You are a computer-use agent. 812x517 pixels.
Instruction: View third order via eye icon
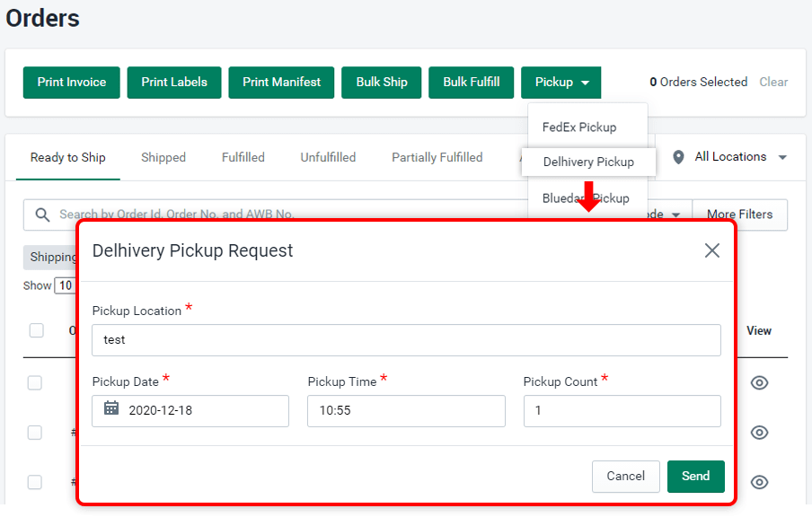click(x=759, y=482)
